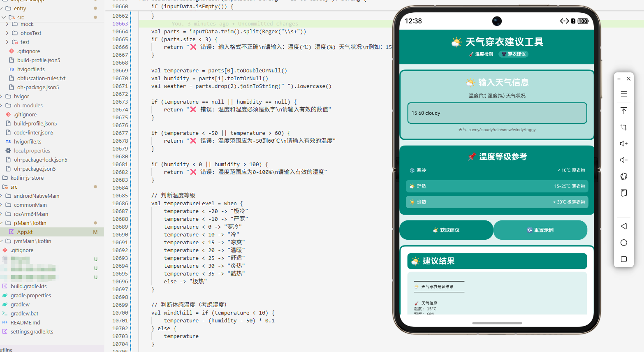Screen dimensions: 644x352
Task: Click the emulator fold device icon
Action: [624, 193]
